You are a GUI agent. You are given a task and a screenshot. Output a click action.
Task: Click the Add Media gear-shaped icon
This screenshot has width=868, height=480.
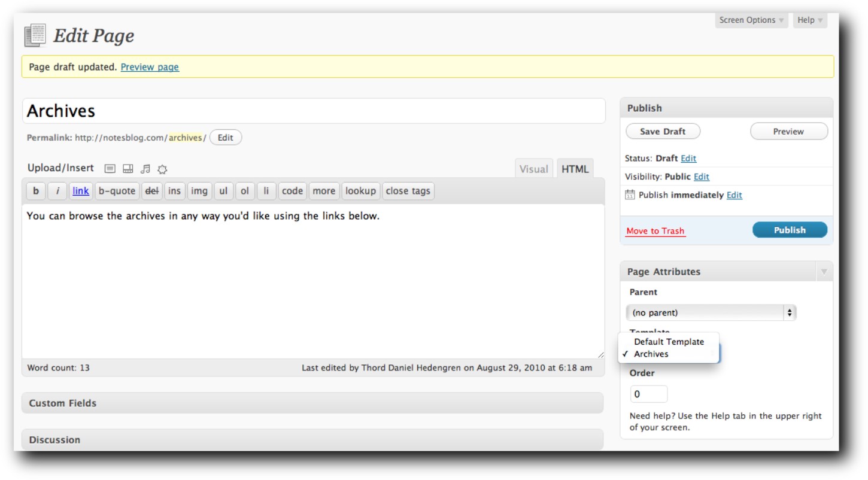(162, 169)
